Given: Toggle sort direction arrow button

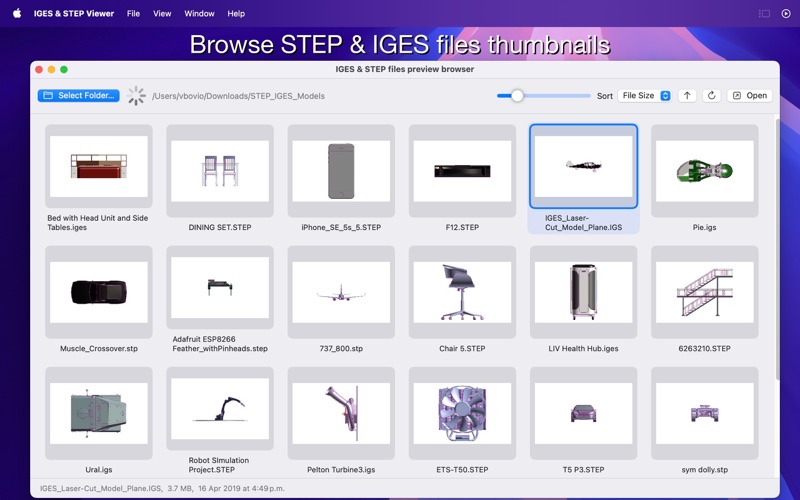Looking at the screenshot, I should tap(687, 95).
